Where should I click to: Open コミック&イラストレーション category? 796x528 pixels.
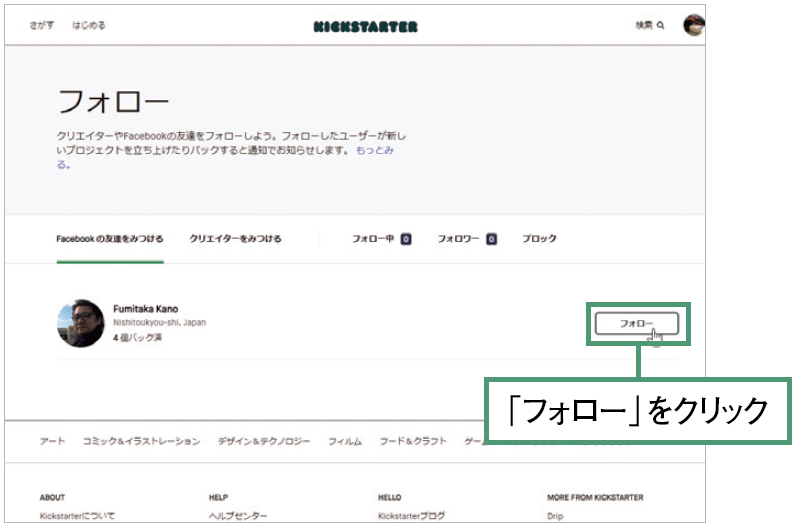point(141,441)
